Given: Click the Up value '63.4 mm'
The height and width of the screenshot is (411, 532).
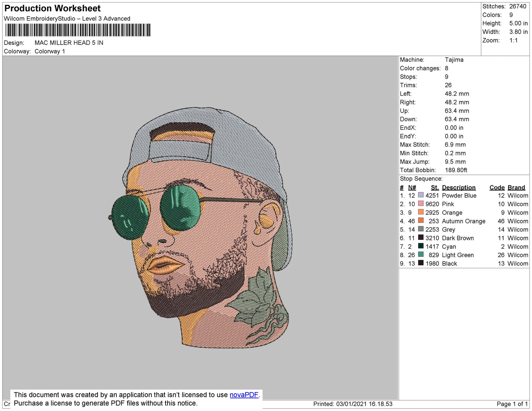Looking at the screenshot, I should 457,111.
